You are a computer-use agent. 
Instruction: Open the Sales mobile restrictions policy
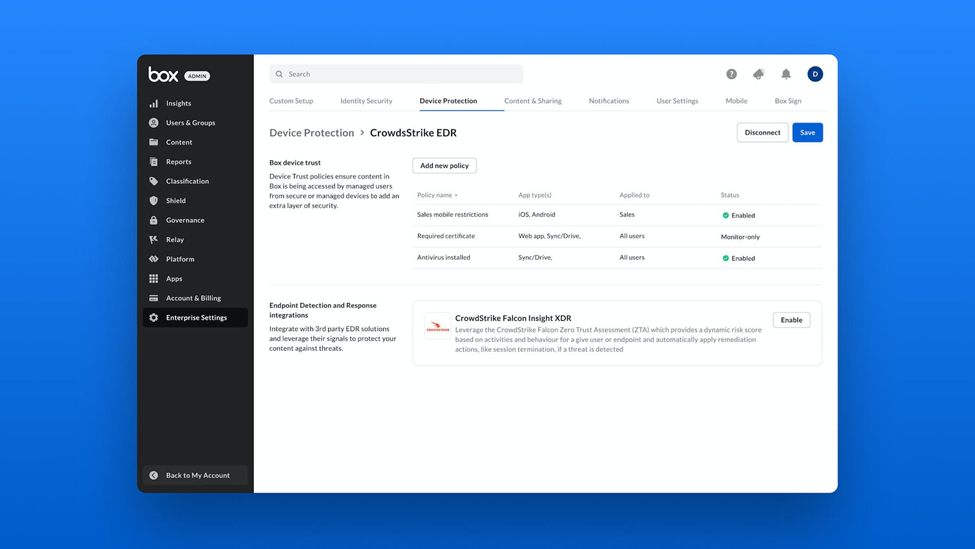[x=453, y=215]
